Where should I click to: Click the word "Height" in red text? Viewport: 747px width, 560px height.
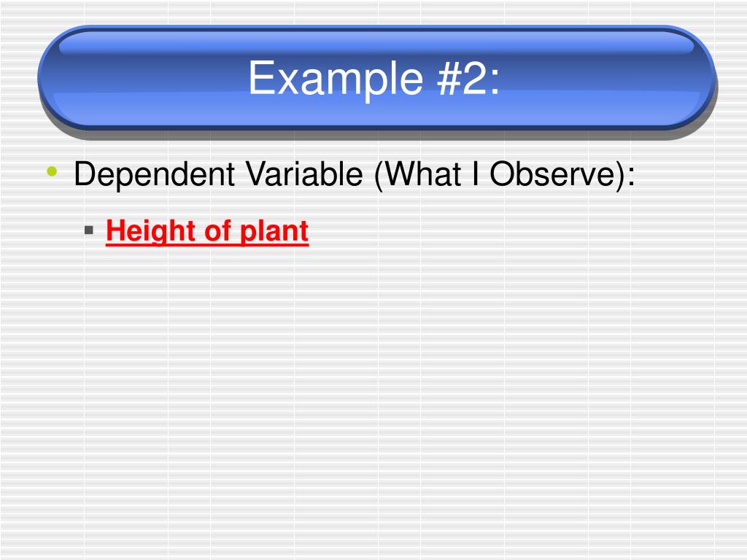[x=150, y=231]
